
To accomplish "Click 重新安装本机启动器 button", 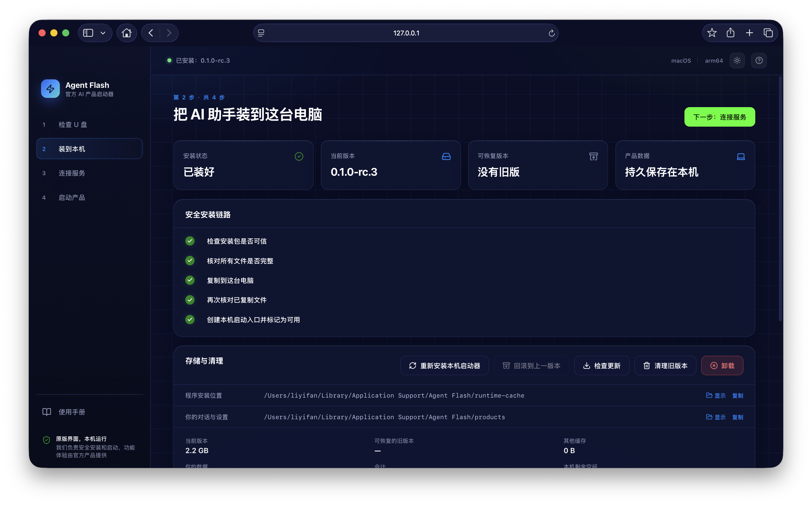I will (x=444, y=366).
